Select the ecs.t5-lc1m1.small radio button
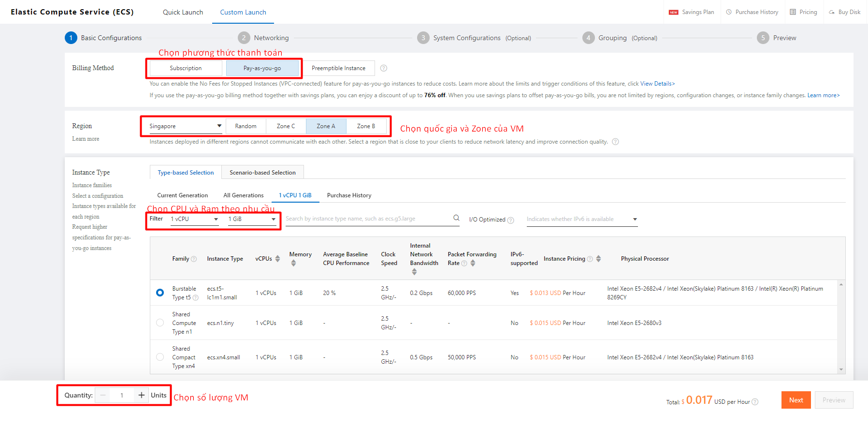The image size is (868, 428). click(x=160, y=293)
